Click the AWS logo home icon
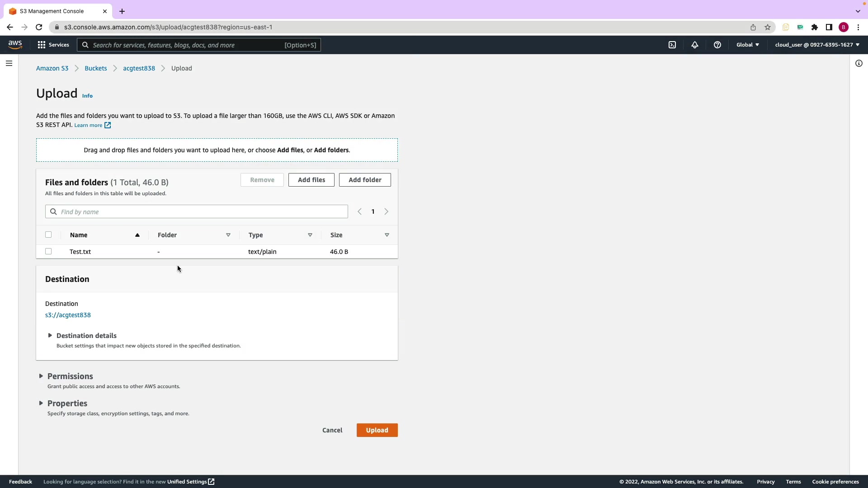Image resolution: width=868 pixels, height=488 pixels. [15, 44]
